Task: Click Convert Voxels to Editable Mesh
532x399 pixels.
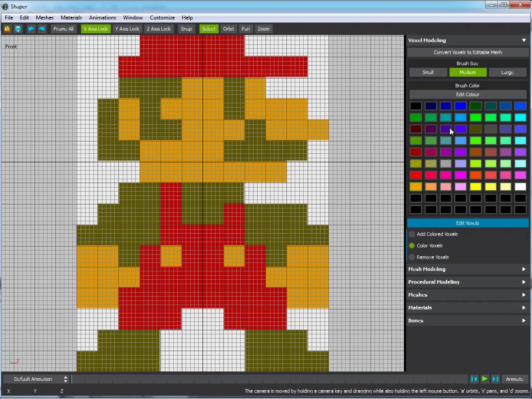Action: click(x=468, y=52)
